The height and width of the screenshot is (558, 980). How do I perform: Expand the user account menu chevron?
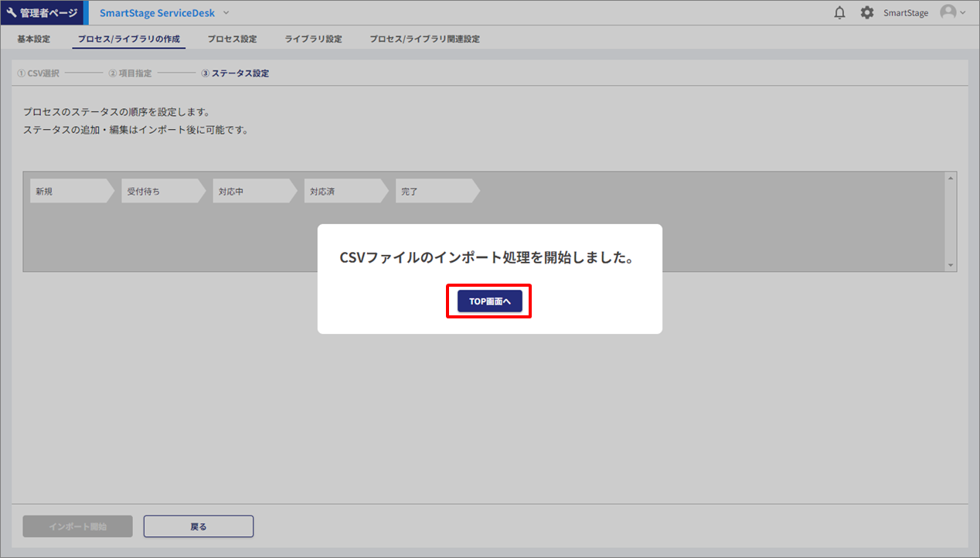point(963,13)
